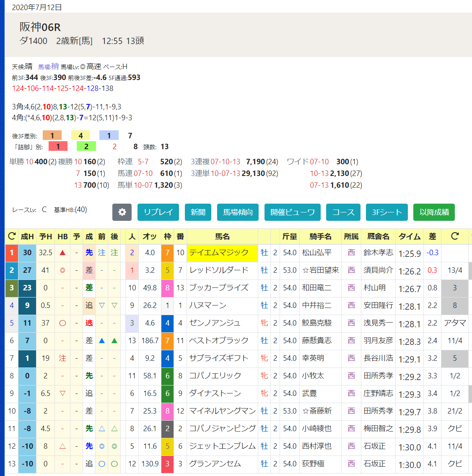This screenshot has width=472, height=476.
Task: Click the 阪神06R race title
Action: click(40, 27)
